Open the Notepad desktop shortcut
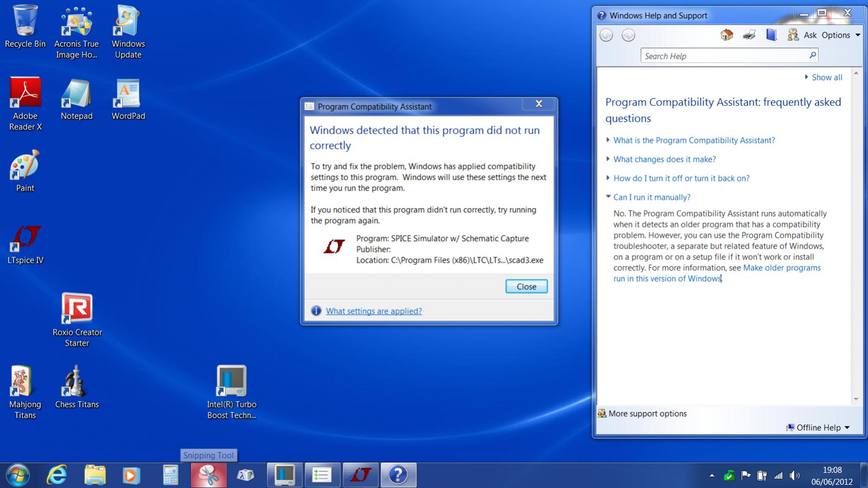This screenshot has width=868, height=488. click(x=77, y=99)
